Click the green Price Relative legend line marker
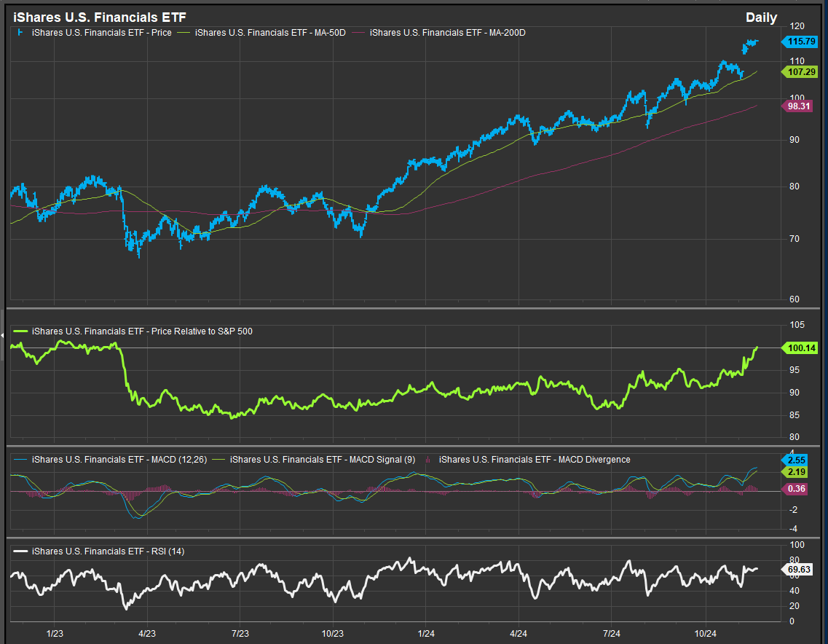828x644 pixels. (20, 331)
